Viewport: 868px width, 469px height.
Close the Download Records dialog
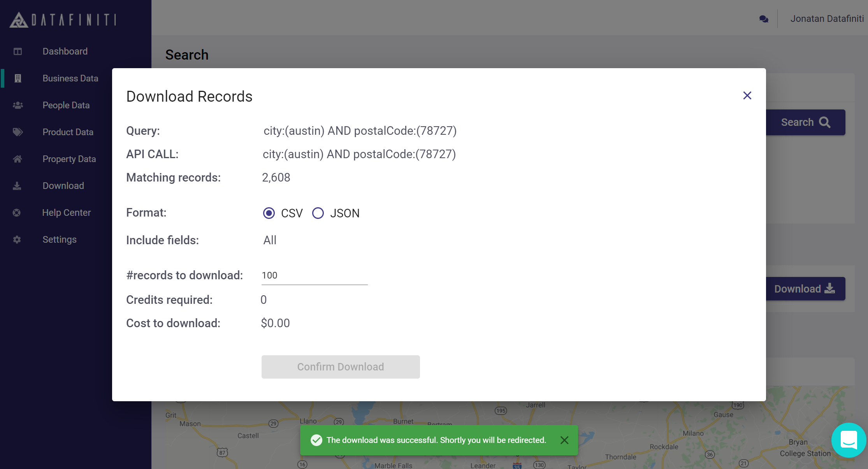tap(747, 95)
